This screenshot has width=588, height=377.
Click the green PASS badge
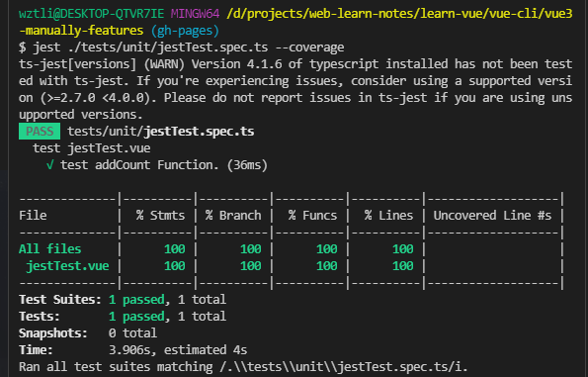[x=40, y=131]
